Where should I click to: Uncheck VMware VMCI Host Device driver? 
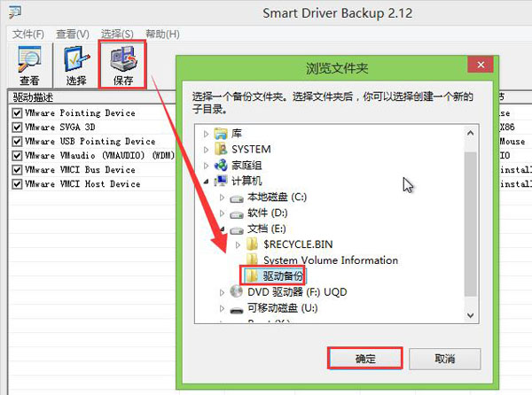click(x=17, y=184)
